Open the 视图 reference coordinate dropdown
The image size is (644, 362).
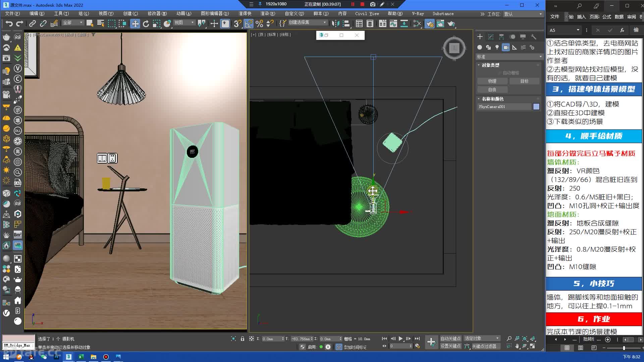pos(184,22)
